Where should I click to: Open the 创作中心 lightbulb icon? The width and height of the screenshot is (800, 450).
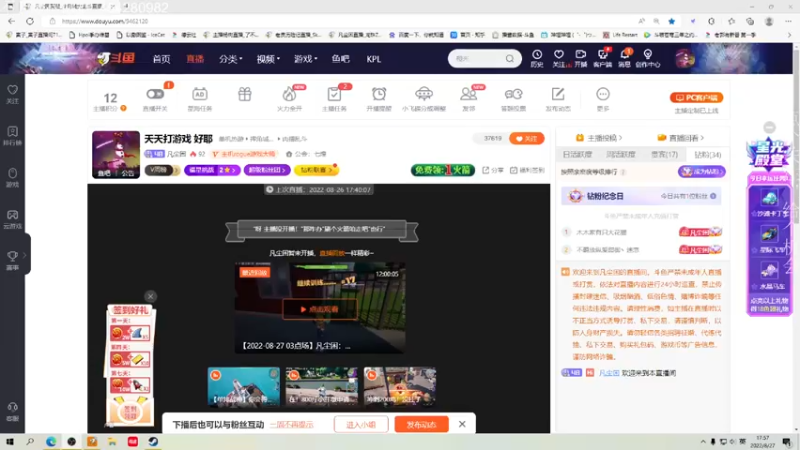[648, 58]
